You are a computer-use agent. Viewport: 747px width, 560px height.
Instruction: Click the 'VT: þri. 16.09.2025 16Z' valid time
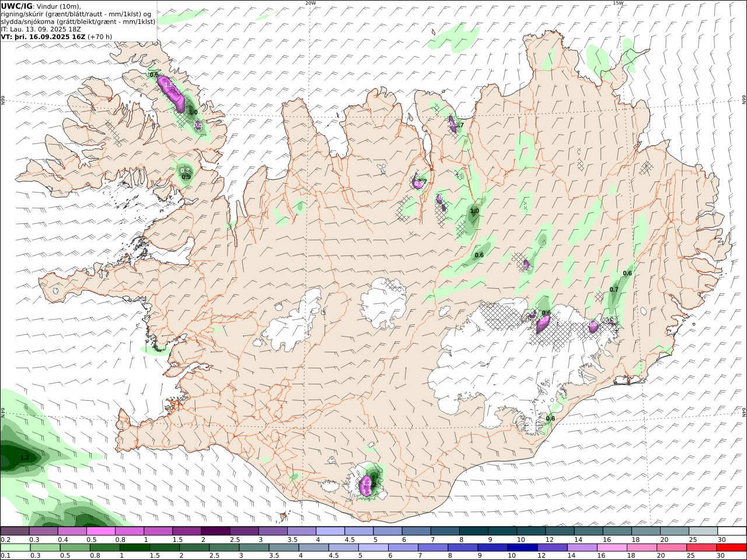pyautogui.click(x=43, y=36)
